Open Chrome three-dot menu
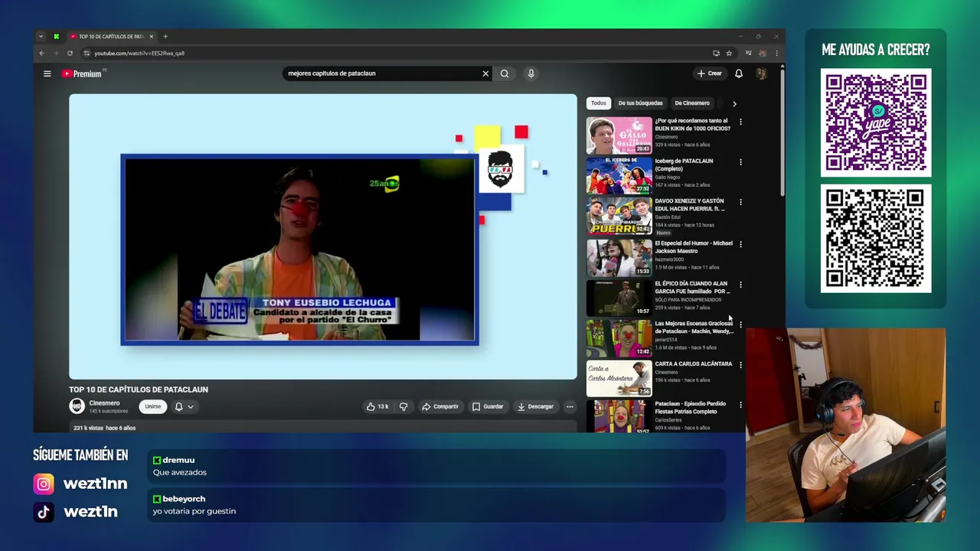 pos(776,53)
